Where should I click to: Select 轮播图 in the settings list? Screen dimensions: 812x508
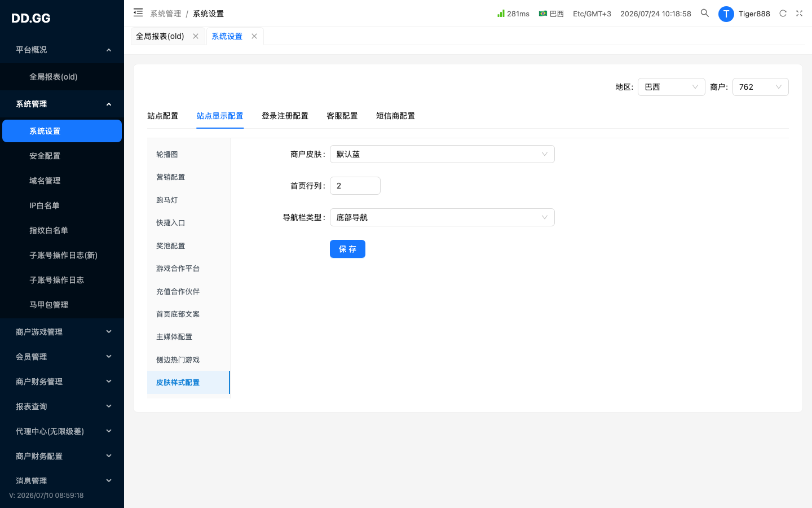click(188, 154)
